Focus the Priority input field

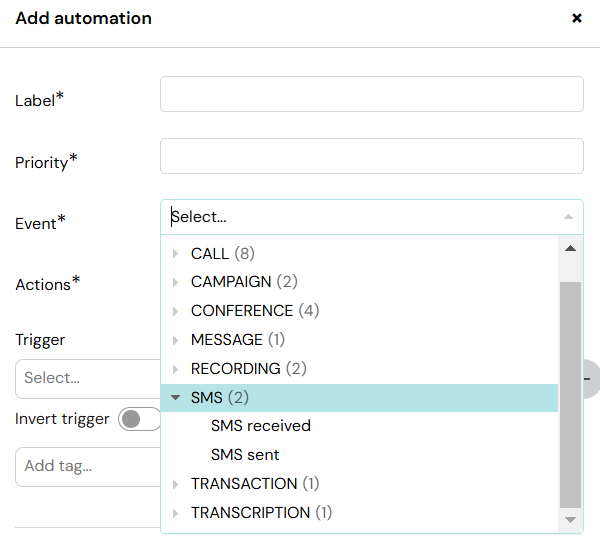tap(372, 156)
